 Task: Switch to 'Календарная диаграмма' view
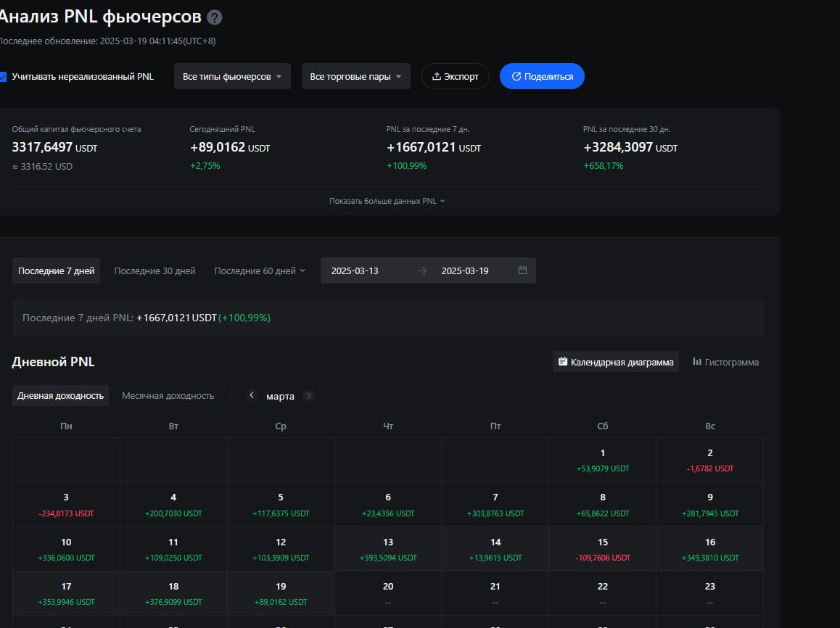[x=616, y=362]
